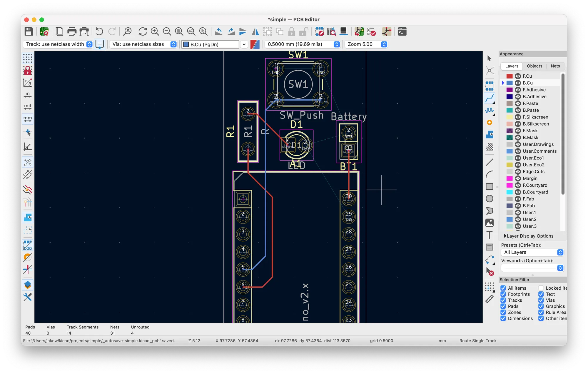This screenshot has width=588, height=374.
Task: Uncheck the Footprints selection filter
Action: coord(503,294)
